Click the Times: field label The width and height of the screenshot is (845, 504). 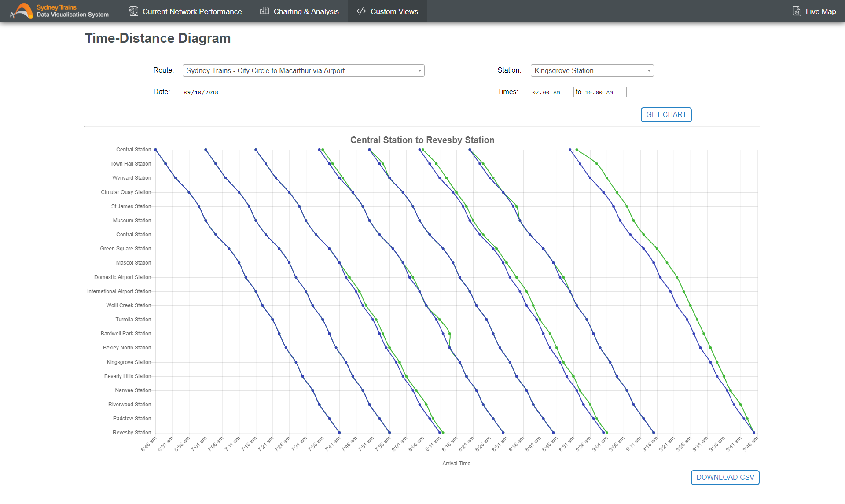[508, 92]
